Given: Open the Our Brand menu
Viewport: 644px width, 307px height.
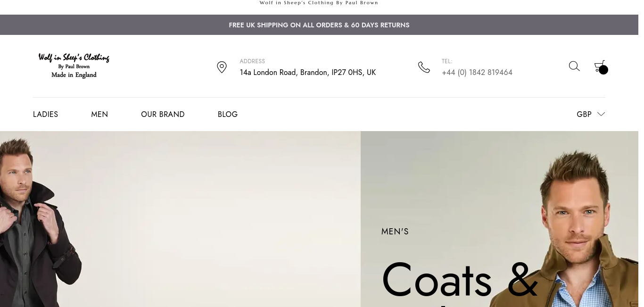Looking at the screenshot, I should (x=163, y=114).
